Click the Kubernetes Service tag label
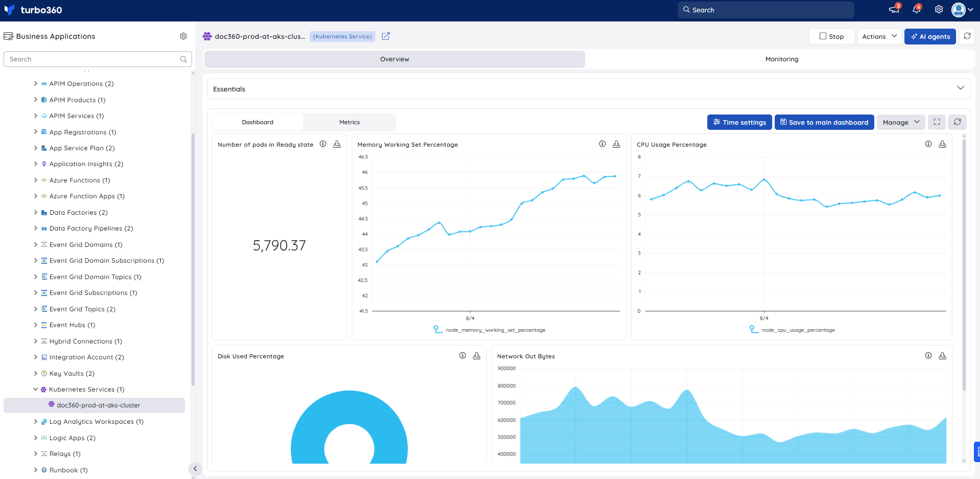The image size is (980, 479). [342, 36]
